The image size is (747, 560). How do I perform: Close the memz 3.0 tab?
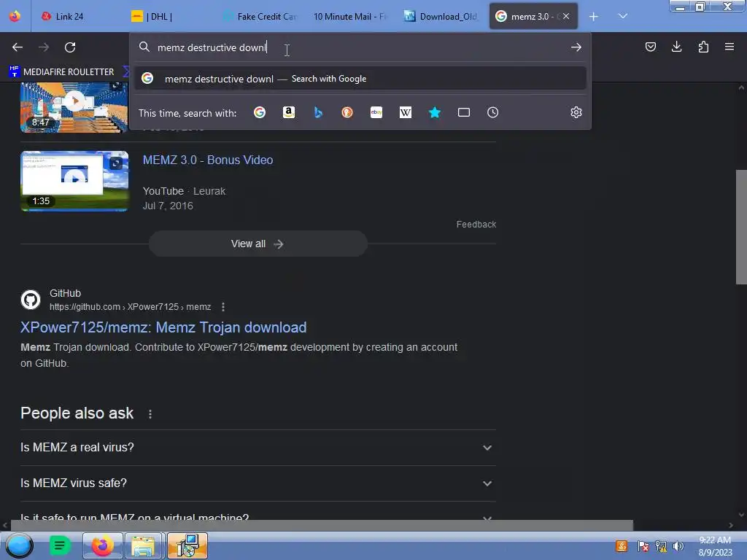click(x=566, y=16)
